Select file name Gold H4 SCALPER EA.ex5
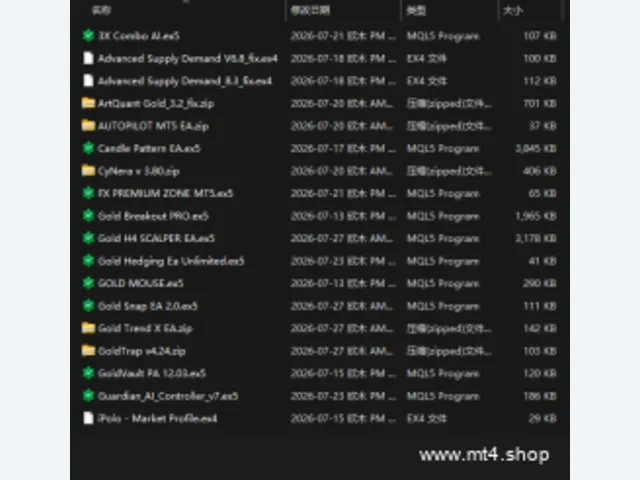 (156, 238)
